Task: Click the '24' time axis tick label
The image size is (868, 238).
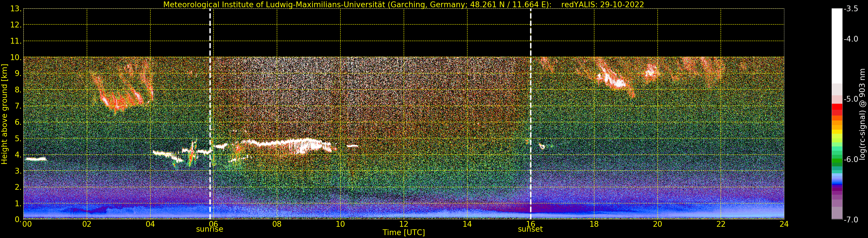Action: point(784,224)
